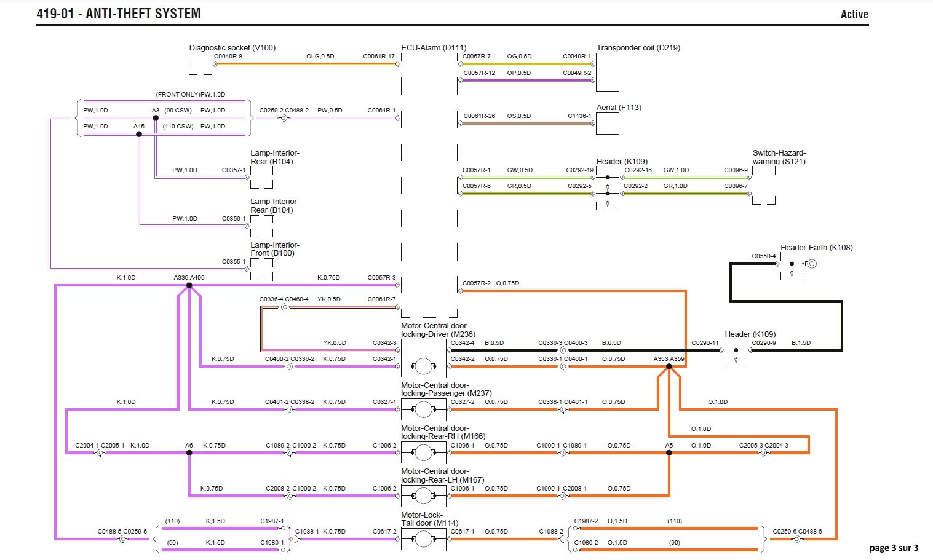Select the rear-RH door locking motor symbol (M166)
Screen dimensions: 933x560
(x=423, y=453)
